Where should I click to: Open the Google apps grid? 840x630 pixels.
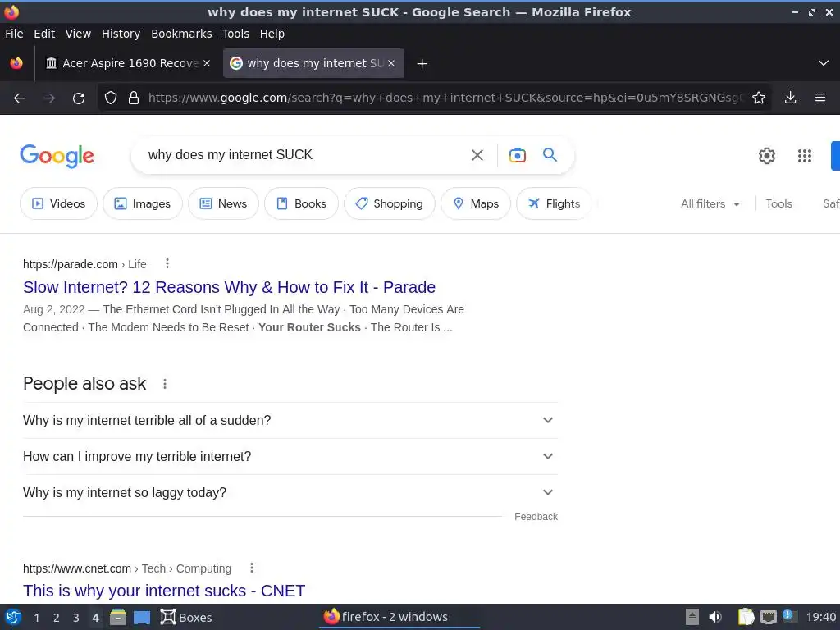pyautogui.click(x=804, y=156)
